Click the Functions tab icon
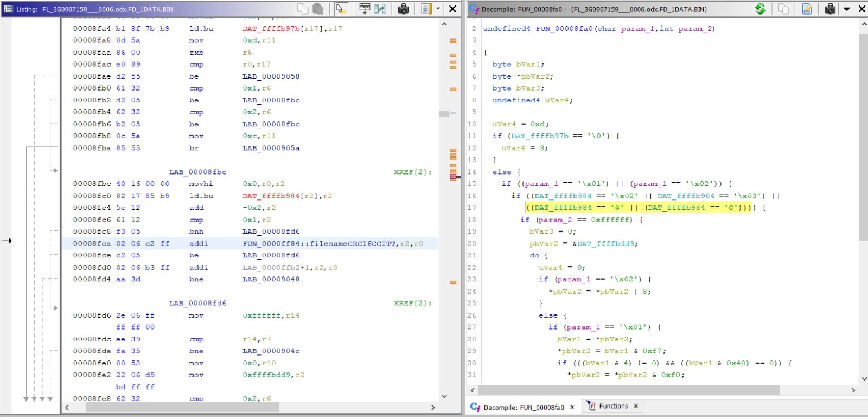Viewport: 868px width, 419px height. point(592,406)
